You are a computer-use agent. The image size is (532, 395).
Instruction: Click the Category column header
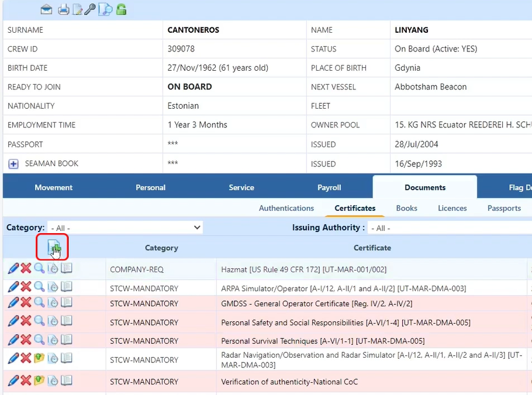(x=161, y=248)
